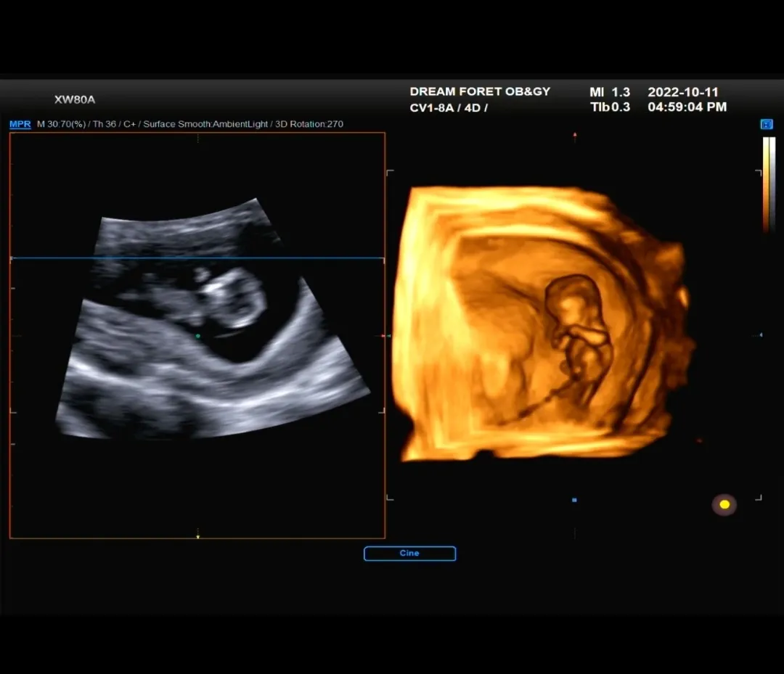Click the M 30:70(%) parameter text
The width and height of the screenshot is (784, 674).
click(x=61, y=124)
